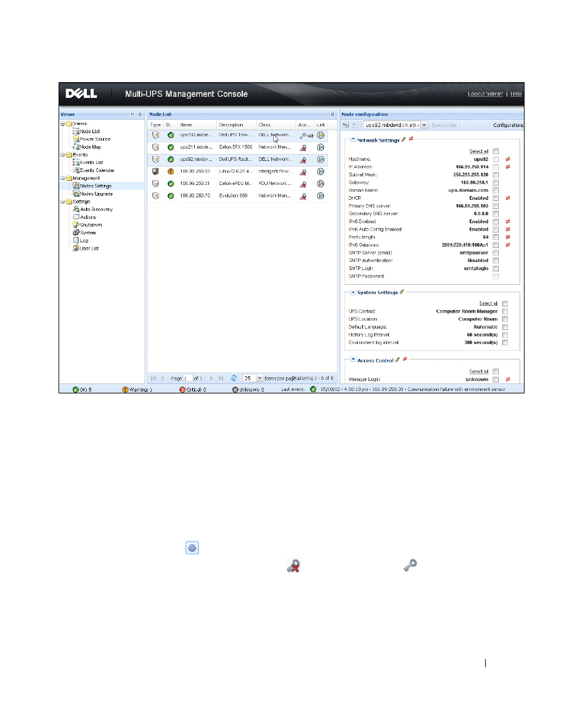Click the access denied icon for ups211 row

[303, 147]
